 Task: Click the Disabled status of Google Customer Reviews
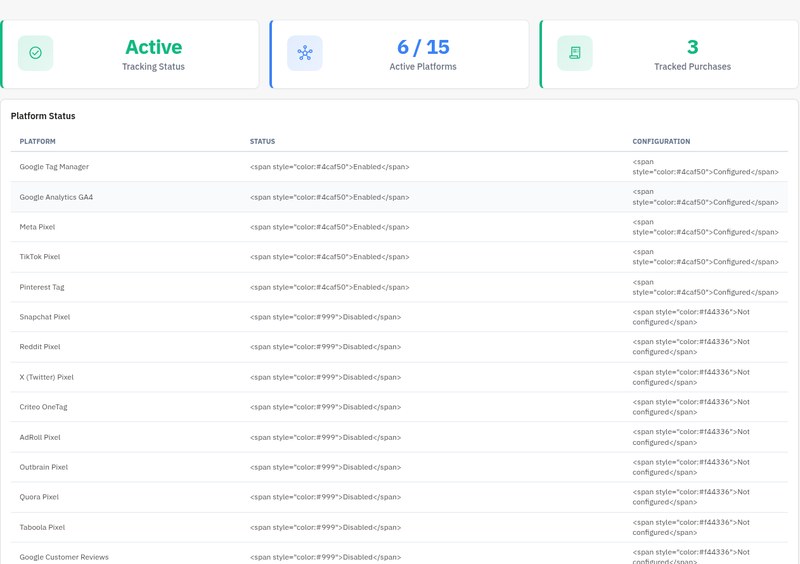(326, 557)
